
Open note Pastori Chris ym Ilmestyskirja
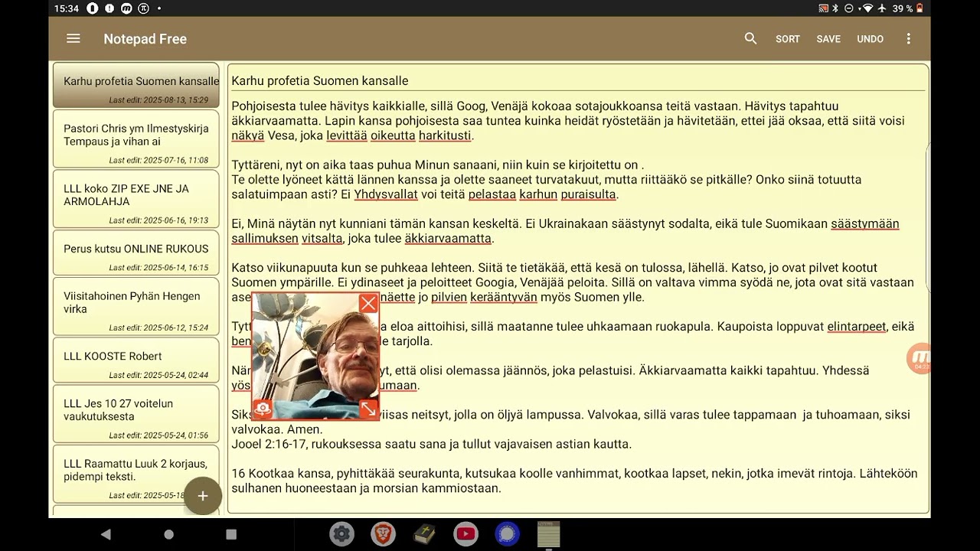(x=136, y=139)
